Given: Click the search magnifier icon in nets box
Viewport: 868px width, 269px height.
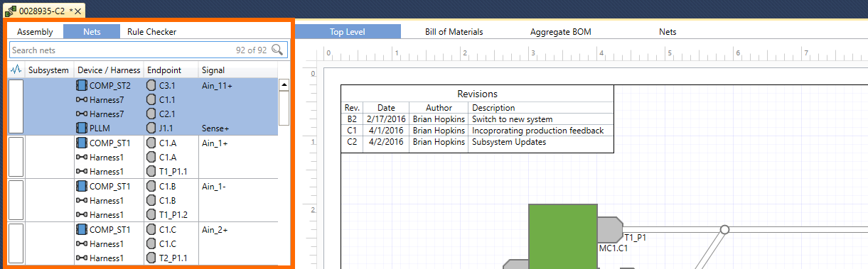Looking at the screenshot, I should (277, 50).
